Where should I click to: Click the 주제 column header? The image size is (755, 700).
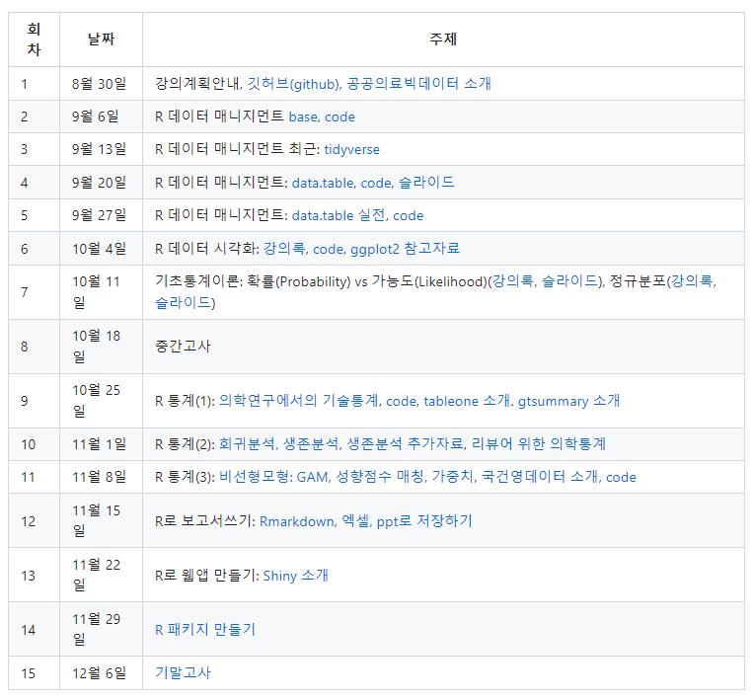click(443, 39)
